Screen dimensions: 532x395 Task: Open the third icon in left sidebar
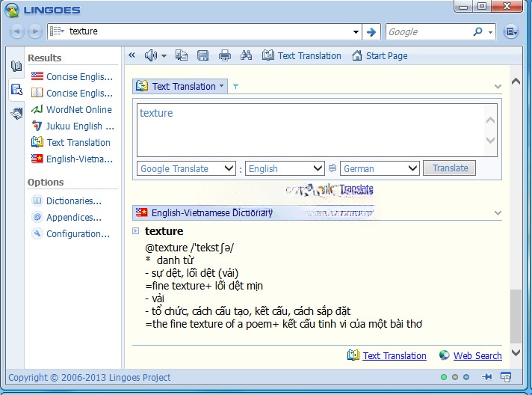click(x=16, y=114)
